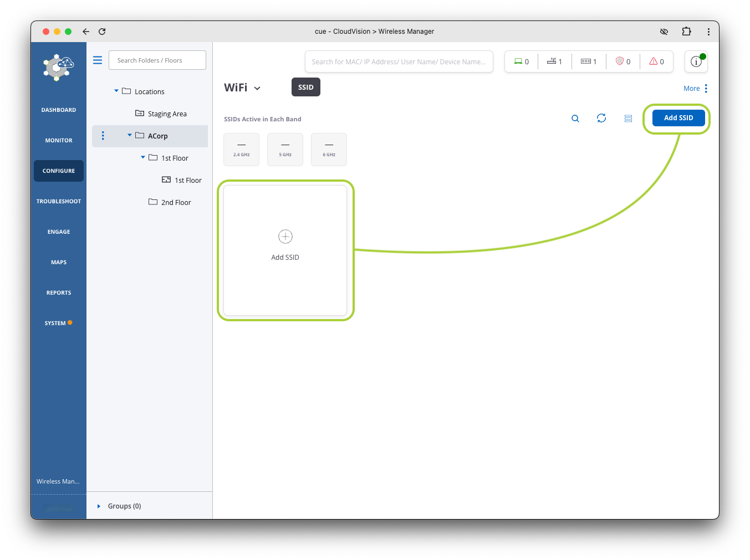
Task: Click the browser extensions puzzle icon
Action: click(x=686, y=32)
